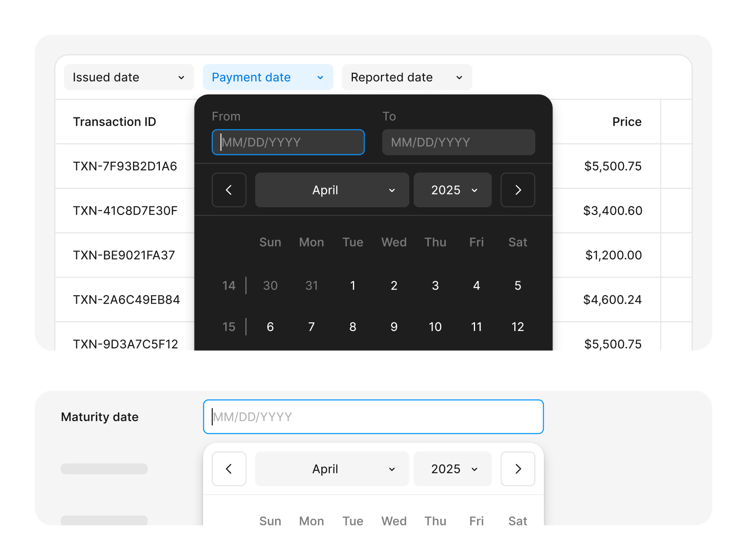Select April 10 in the dark calendar
747x560 pixels.
pyautogui.click(x=435, y=327)
